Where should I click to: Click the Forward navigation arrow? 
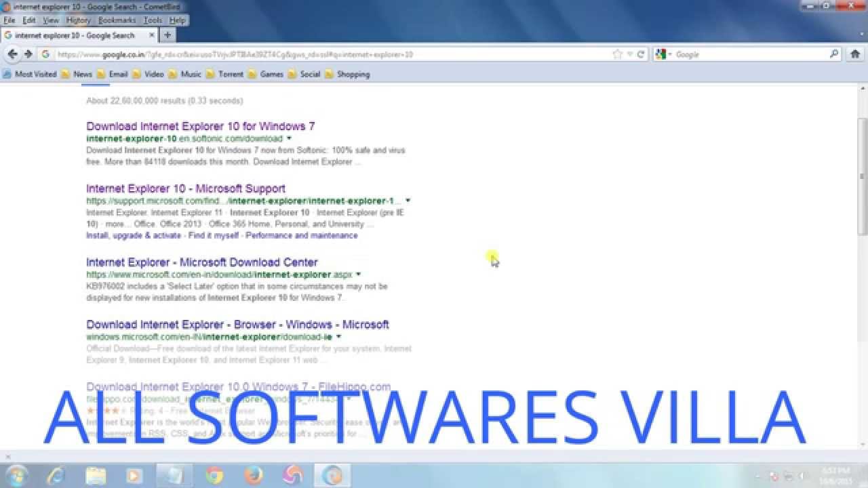[28, 54]
